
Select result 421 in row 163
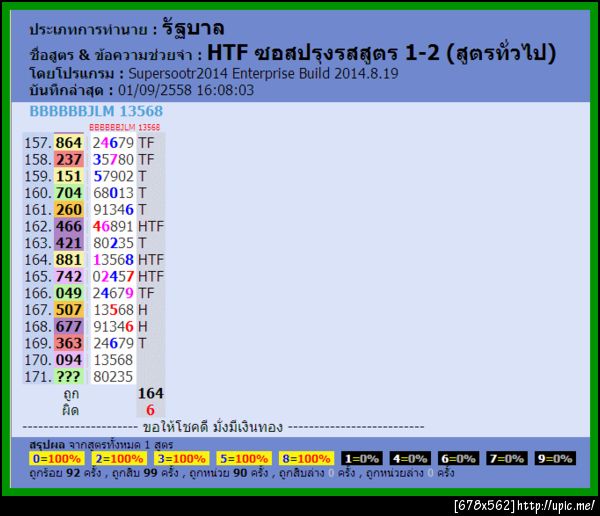coord(69,243)
